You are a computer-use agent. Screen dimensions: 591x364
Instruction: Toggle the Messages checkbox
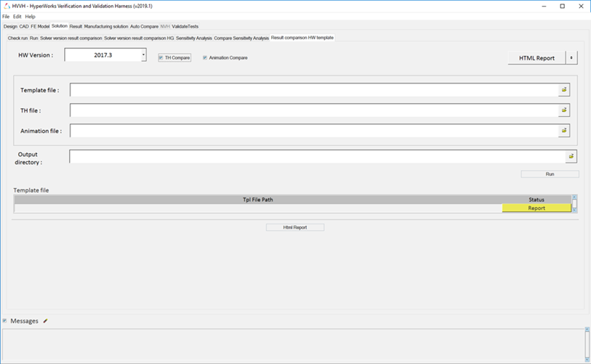tap(4, 320)
